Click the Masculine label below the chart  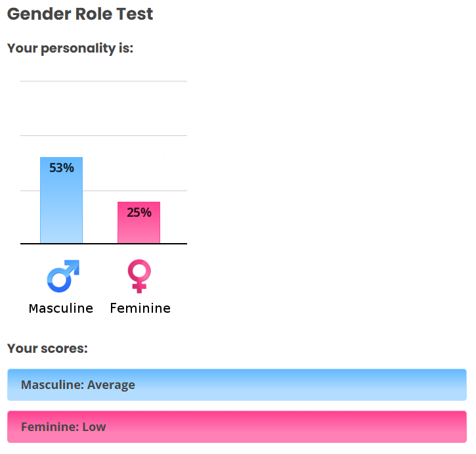[61, 308]
